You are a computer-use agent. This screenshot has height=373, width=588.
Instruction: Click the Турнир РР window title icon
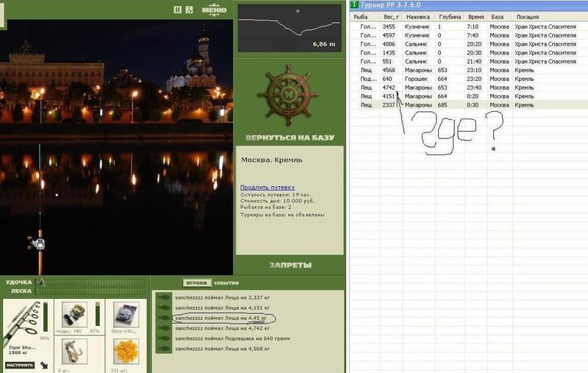(354, 4)
